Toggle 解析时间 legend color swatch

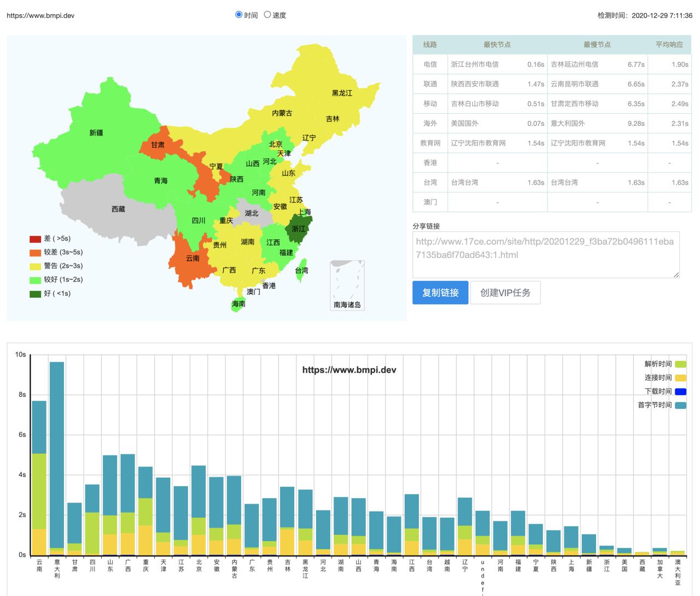tap(680, 364)
